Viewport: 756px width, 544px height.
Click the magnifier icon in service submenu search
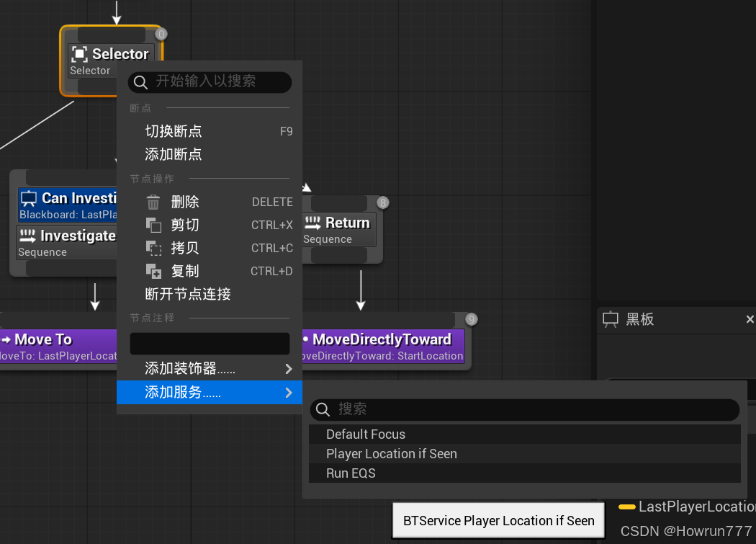pos(323,410)
